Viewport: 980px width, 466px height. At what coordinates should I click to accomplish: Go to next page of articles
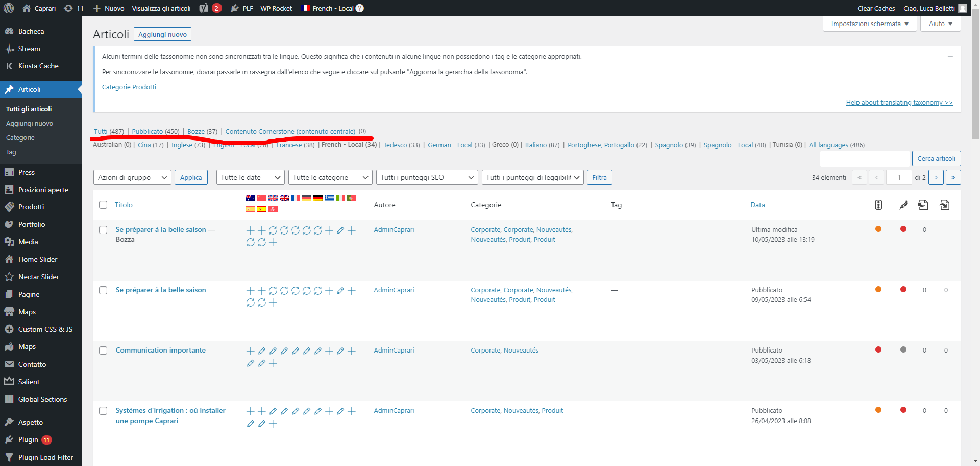[936, 177]
